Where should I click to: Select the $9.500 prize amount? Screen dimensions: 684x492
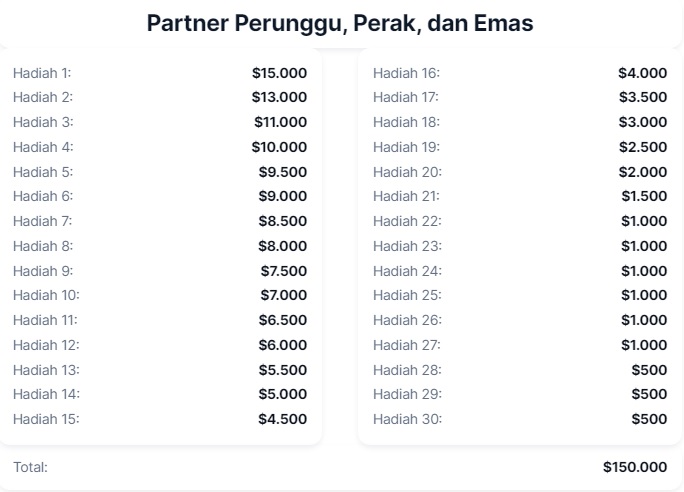tap(283, 172)
